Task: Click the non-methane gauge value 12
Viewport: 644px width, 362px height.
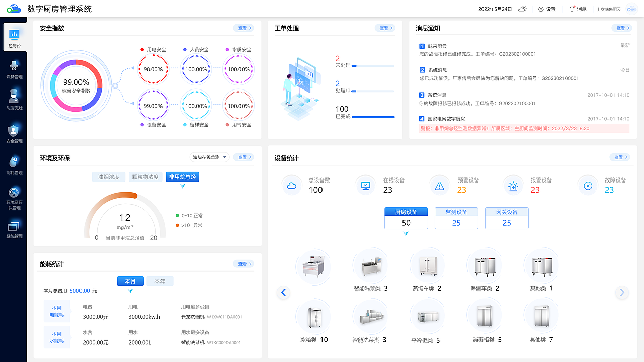Action: click(x=125, y=218)
